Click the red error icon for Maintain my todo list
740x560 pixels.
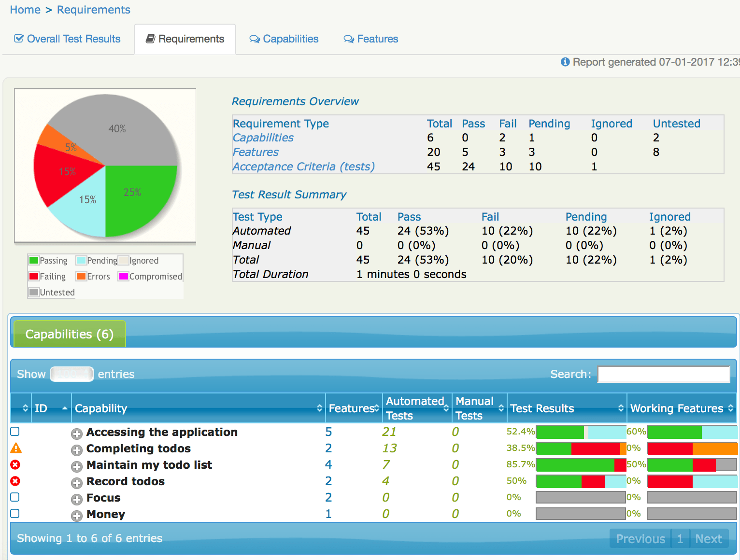pos(15,465)
